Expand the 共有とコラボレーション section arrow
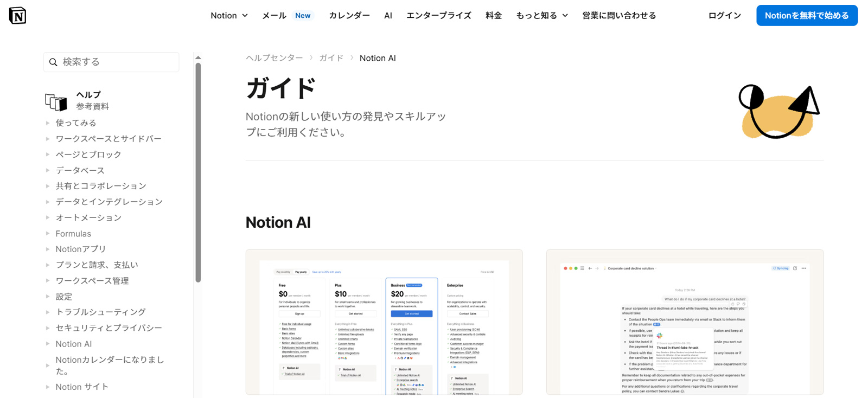This screenshot has width=868, height=398. [48, 186]
